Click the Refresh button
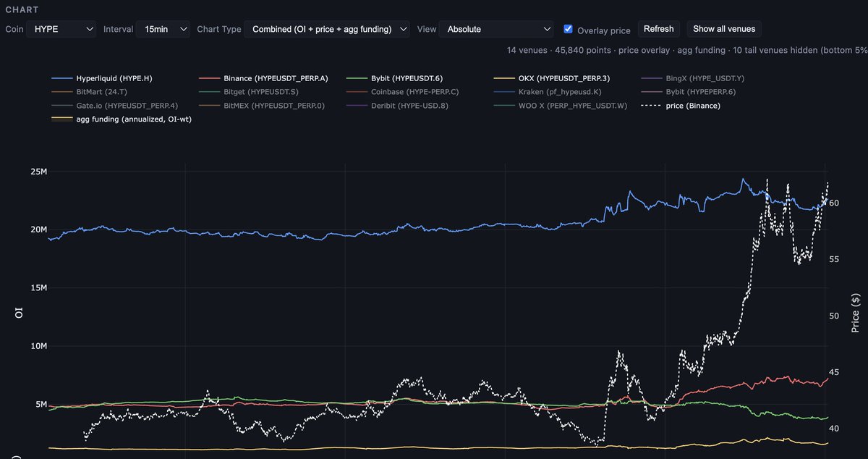 click(658, 29)
